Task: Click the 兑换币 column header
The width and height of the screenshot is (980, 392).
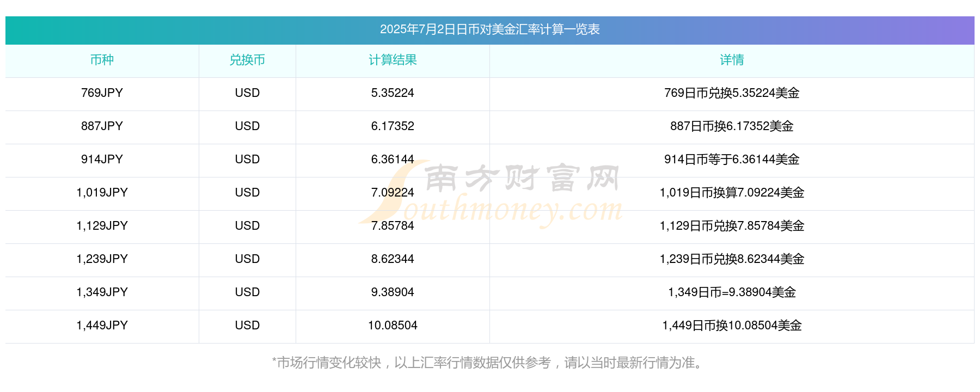Action: click(247, 60)
